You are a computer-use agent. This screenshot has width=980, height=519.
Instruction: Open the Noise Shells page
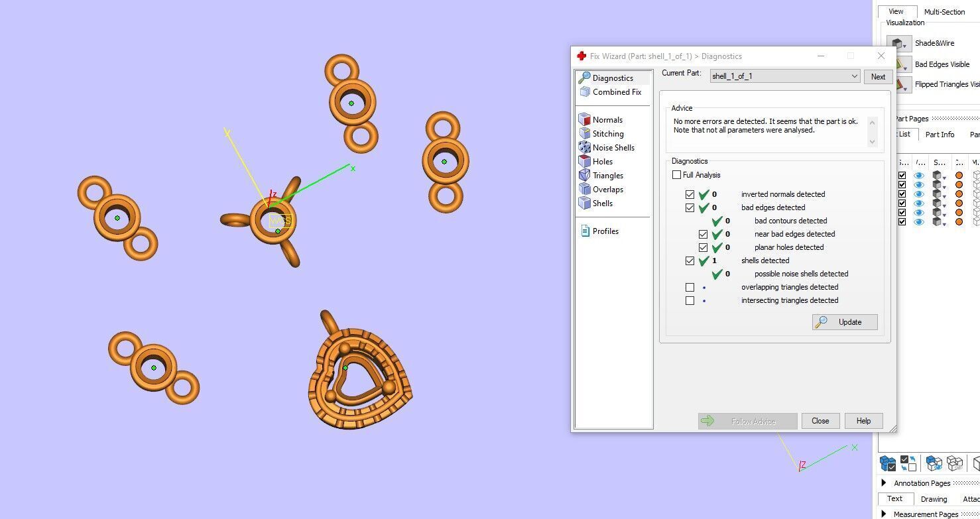[607, 148]
